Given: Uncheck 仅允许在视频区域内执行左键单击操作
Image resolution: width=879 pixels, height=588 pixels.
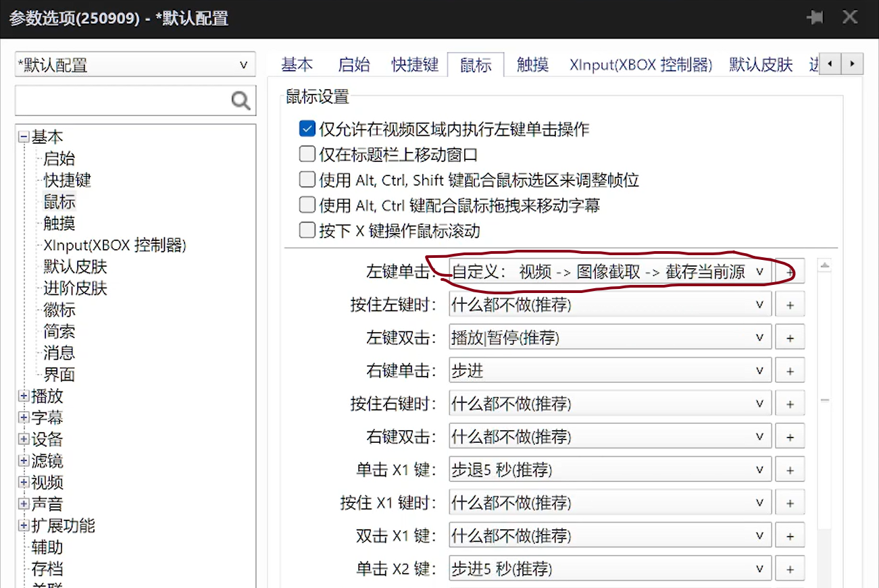Looking at the screenshot, I should [307, 128].
